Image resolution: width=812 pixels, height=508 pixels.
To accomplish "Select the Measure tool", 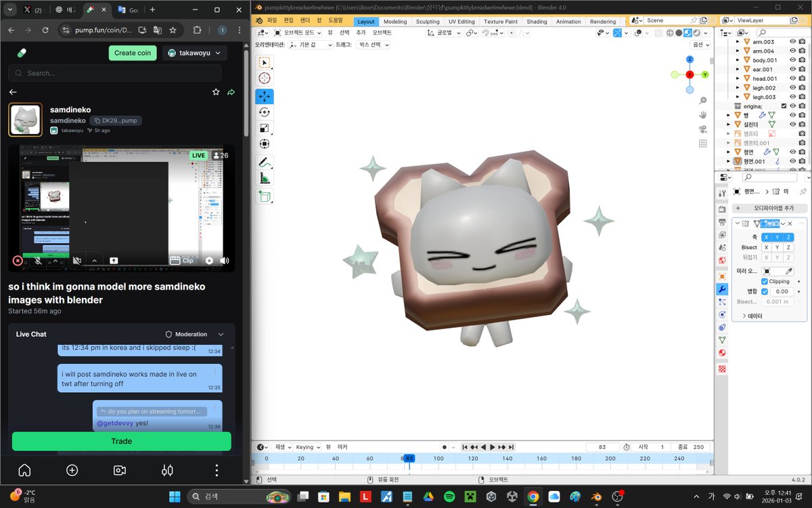I will click(x=265, y=179).
